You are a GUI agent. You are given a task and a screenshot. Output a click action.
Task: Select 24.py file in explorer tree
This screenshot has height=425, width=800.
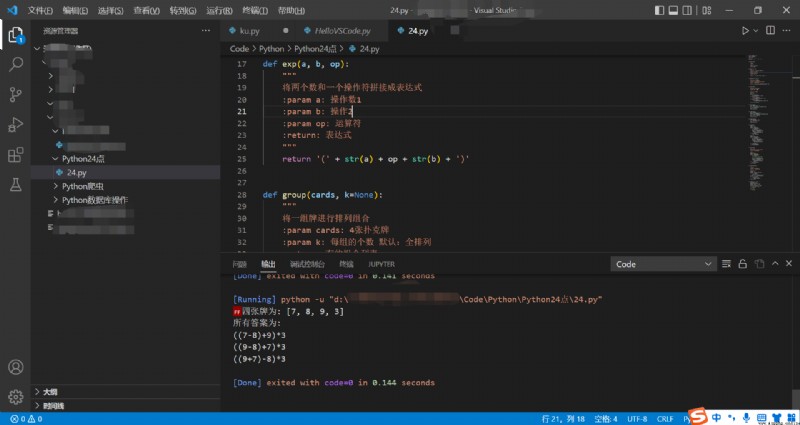[126, 172]
